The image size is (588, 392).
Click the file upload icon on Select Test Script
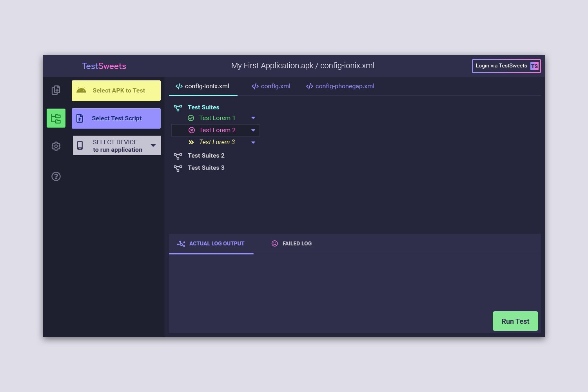point(80,118)
